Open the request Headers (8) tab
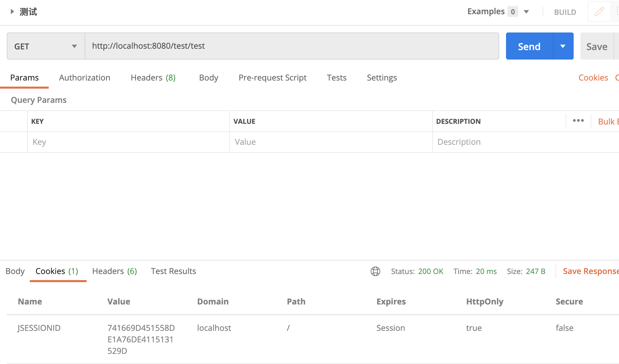 click(153, 78)
